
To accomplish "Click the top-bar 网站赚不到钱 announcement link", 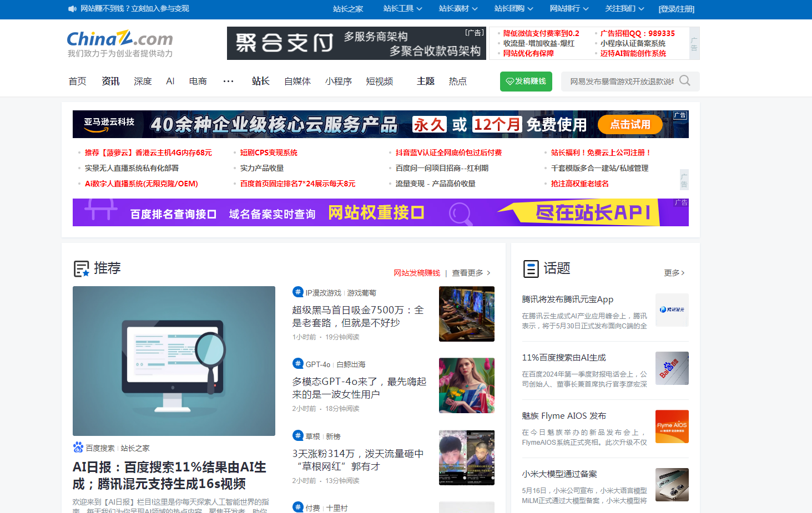I will [x=135, y=9].
